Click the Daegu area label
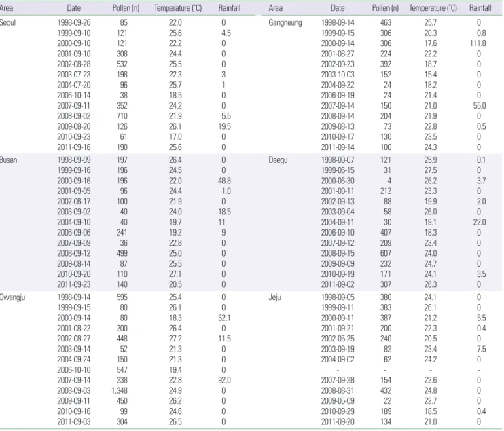 pos(278,160)
